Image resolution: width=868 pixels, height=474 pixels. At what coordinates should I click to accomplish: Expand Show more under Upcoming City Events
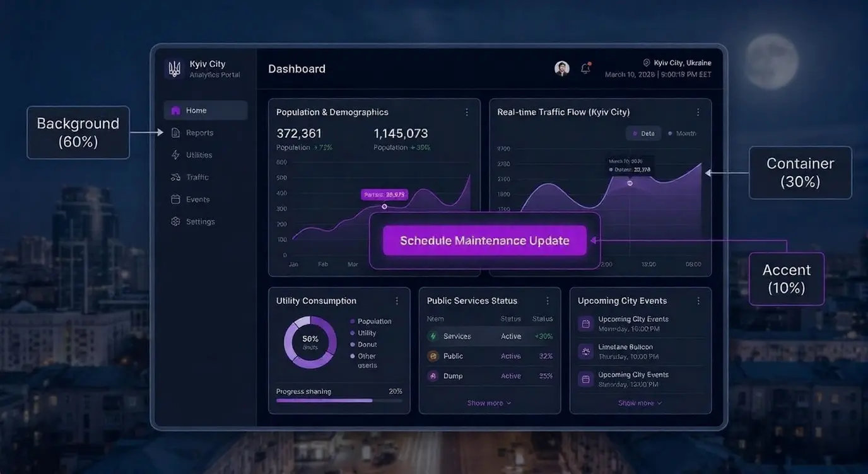[640, 402]
